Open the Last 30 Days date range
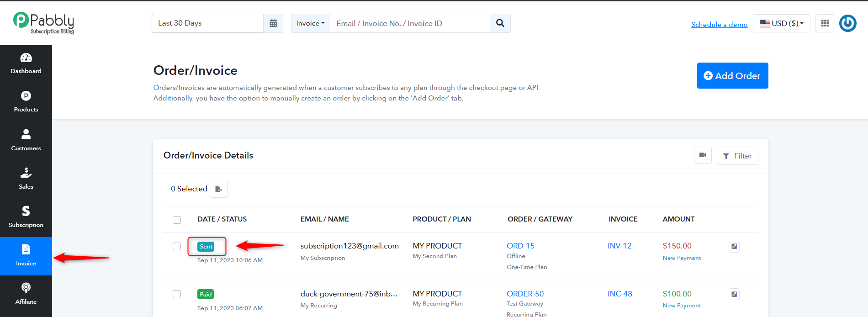The image size is (868, 317). [208, 23]
